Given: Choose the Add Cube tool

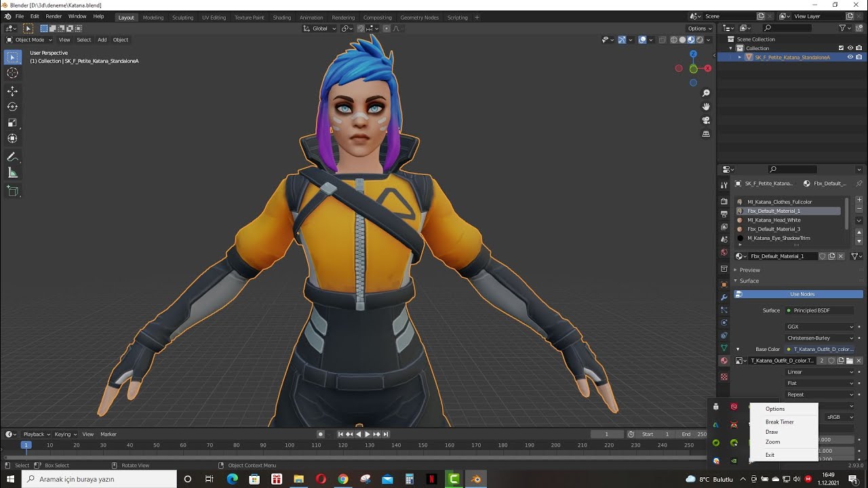Looking at the screenshot, I should click(12, 190).
